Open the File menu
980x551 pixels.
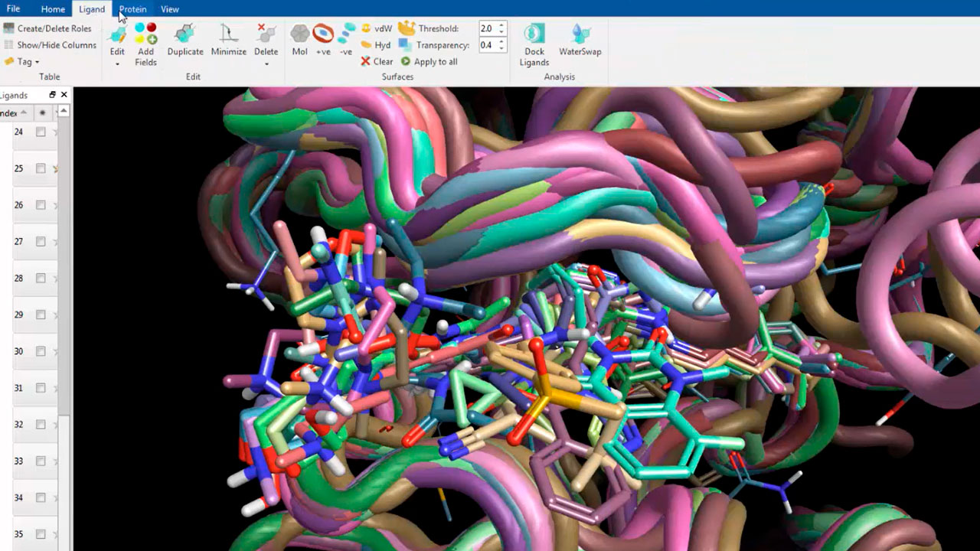pyautogui.click(x=13, y=9)
